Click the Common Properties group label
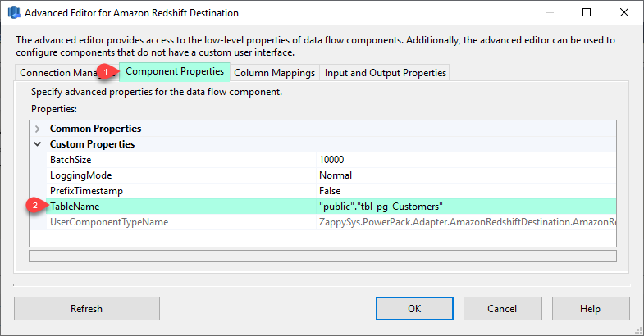Image resolution: width=644 pixels, height=336 pixels. (x=95, y=129)
